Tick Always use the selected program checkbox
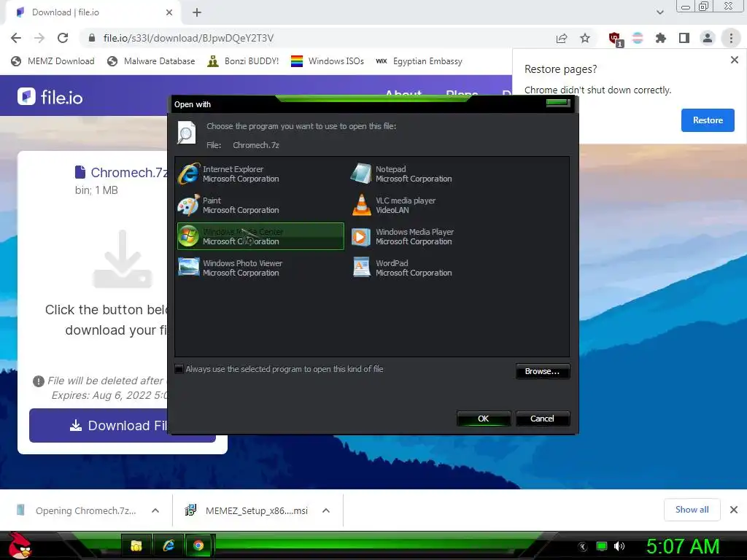747x560 pixels. coord(179,369)
